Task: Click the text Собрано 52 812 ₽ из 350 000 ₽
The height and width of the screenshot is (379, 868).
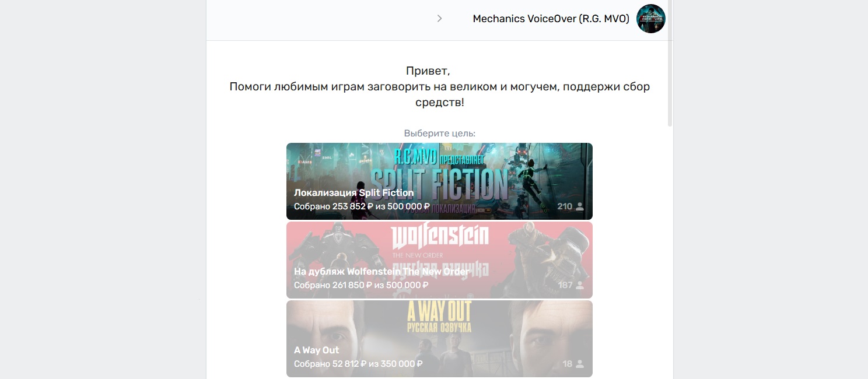Action: pos(358,364)
